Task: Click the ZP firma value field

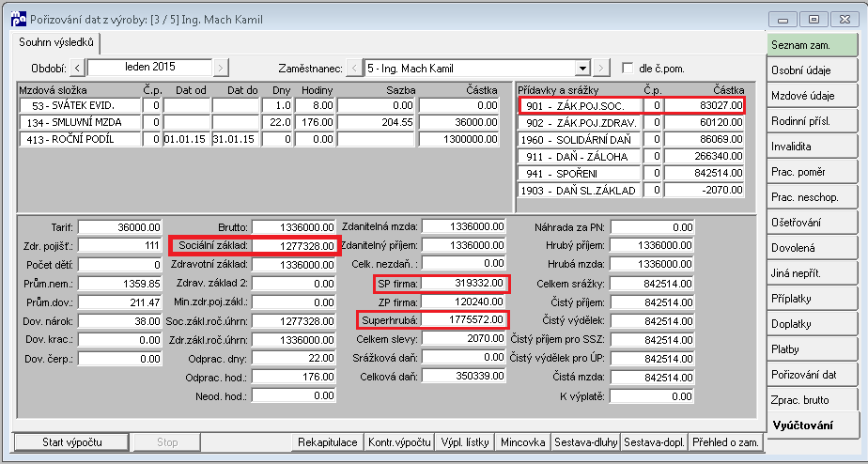Action: click(x=463, y=302)
